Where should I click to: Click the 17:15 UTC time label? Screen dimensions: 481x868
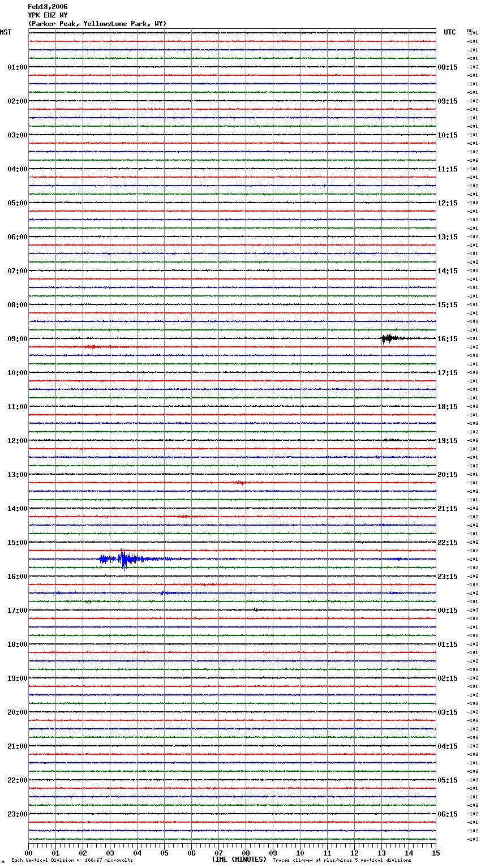(448, 373)
